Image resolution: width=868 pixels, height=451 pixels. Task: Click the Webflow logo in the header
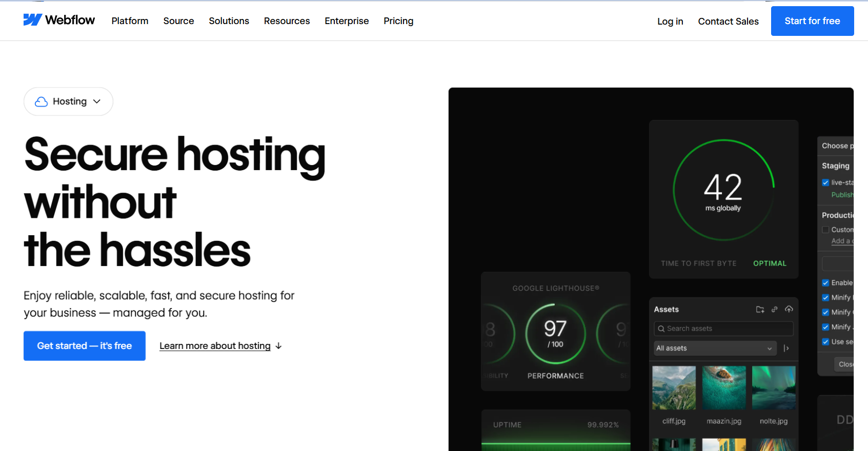click(59, 20)
